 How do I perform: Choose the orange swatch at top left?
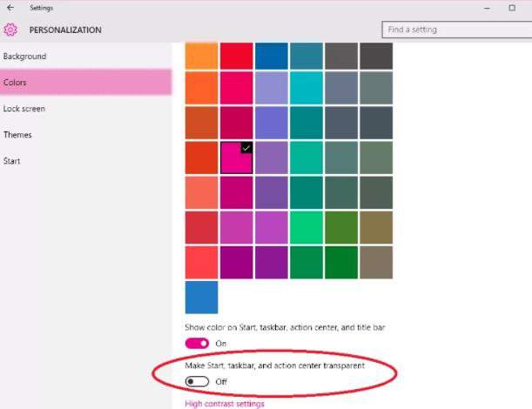click(201, 55)
